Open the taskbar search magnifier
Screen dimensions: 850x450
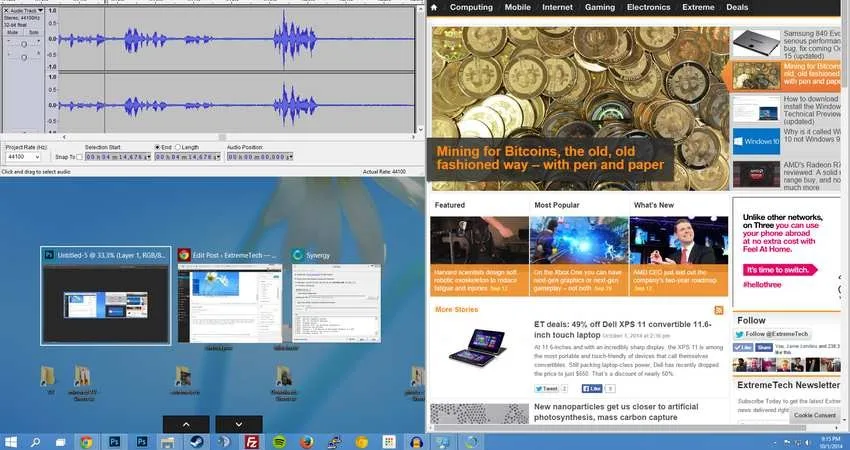click(x=35, y=442)
